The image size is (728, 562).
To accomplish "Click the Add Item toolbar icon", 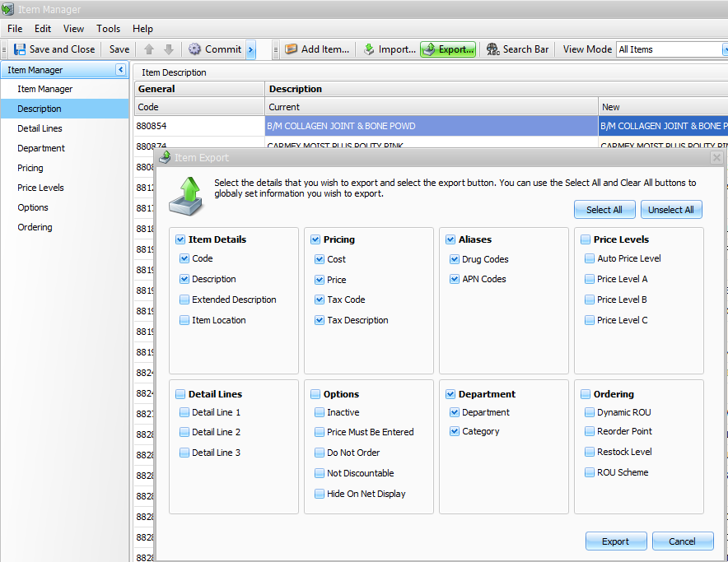I will point(292,49).
